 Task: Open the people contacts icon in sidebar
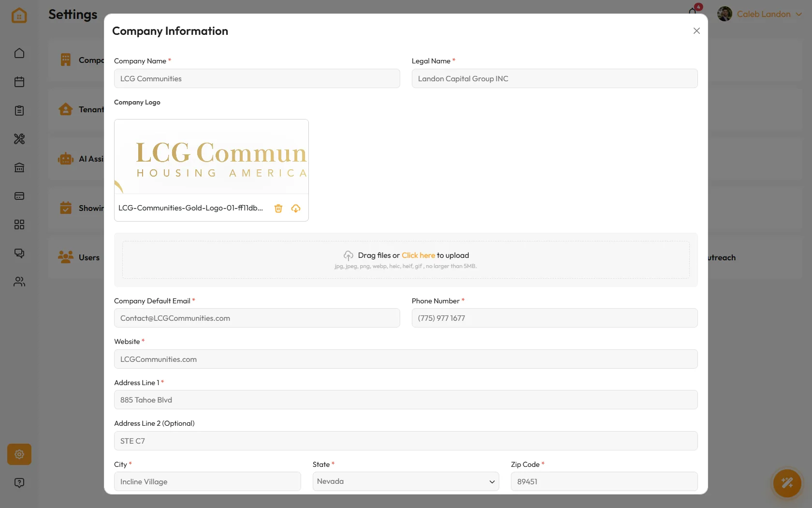tap(19, 282)
